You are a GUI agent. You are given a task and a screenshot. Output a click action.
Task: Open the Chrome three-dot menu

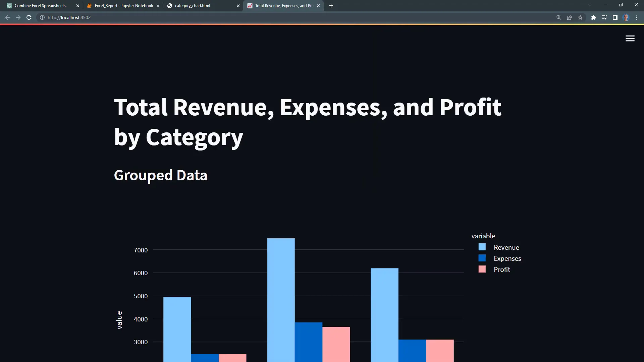click(x=636, y=17)
